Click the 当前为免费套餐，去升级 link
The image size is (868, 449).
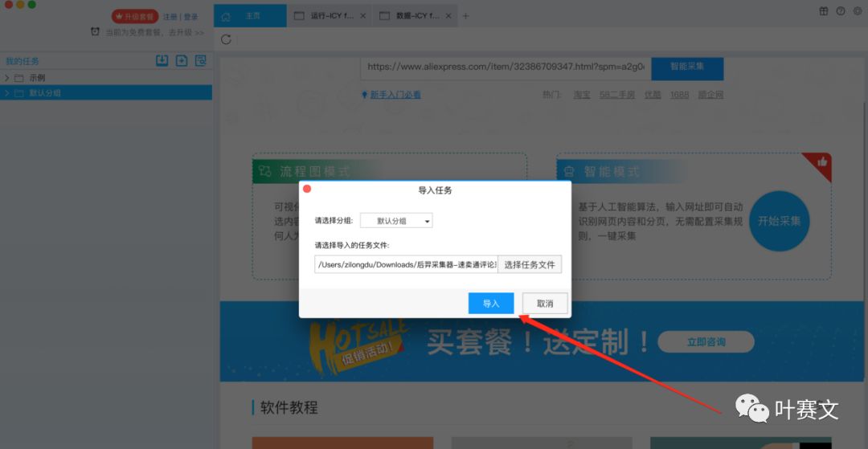point(155,32)
